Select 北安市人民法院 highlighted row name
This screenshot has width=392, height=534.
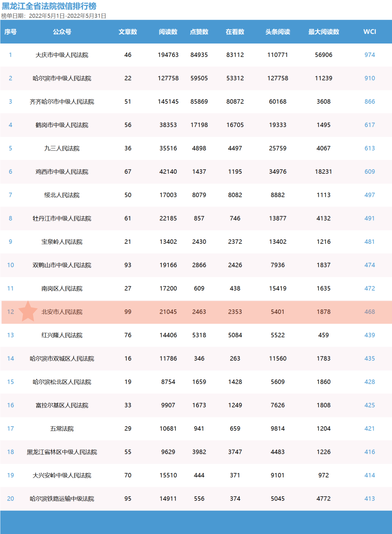pyautogui.click(x=62, y=312)
